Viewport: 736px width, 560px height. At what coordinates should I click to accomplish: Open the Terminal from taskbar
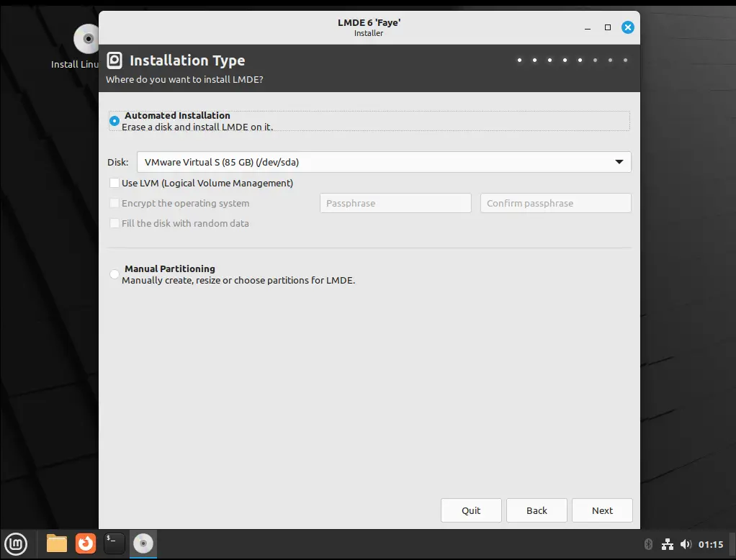click(x=114, y=544)
